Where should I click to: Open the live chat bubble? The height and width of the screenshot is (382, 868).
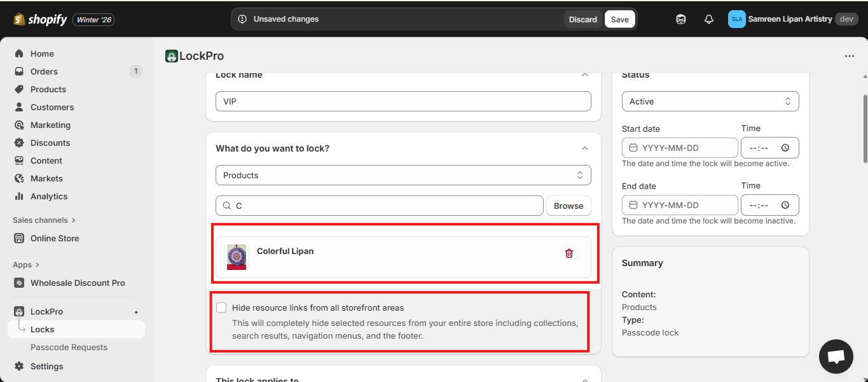(x=836, y=357)
